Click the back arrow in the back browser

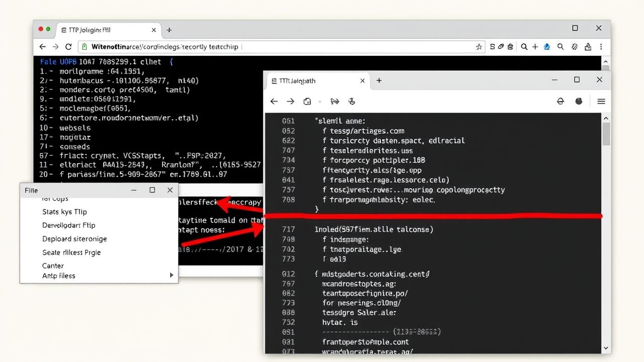click(x=43, y=47)
